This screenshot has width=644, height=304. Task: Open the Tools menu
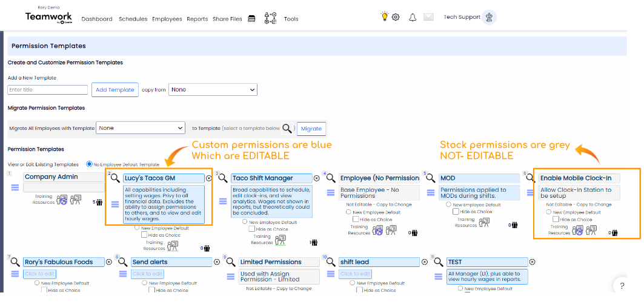coord(291,19)
